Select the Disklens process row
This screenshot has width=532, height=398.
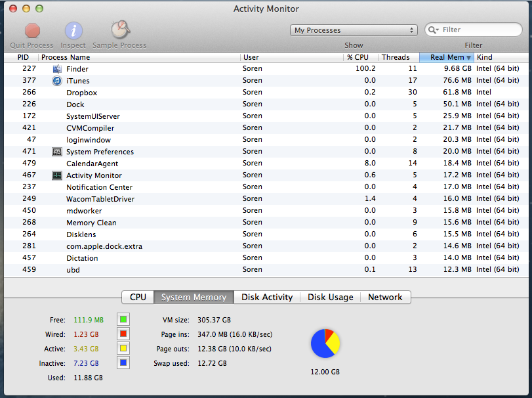[266, 234]
